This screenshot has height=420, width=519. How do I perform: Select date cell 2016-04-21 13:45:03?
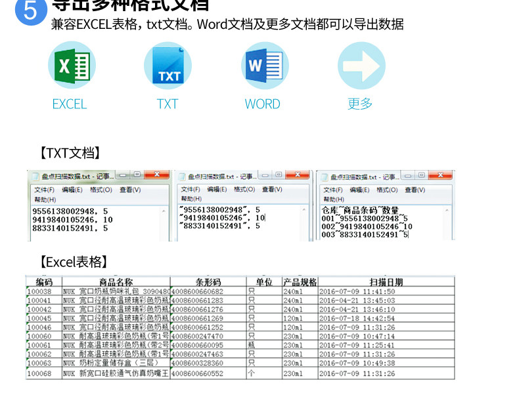point(386,301)
